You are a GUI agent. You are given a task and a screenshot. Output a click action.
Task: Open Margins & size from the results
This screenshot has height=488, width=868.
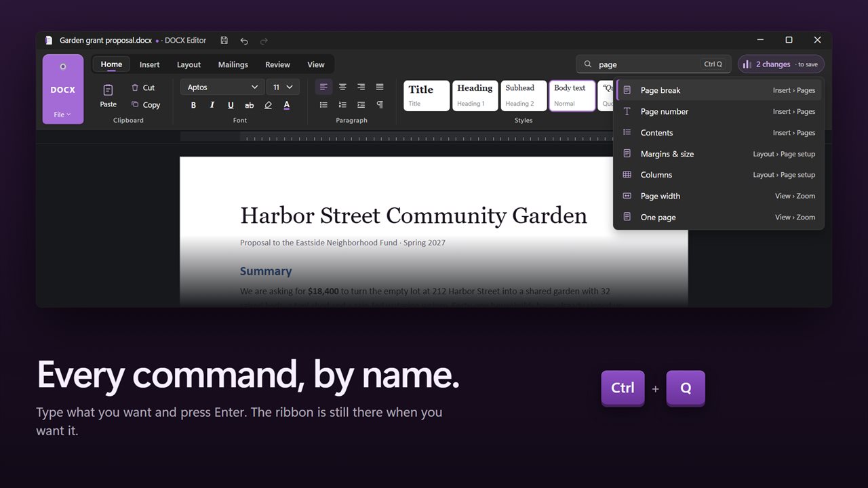[x=719, y=154]
